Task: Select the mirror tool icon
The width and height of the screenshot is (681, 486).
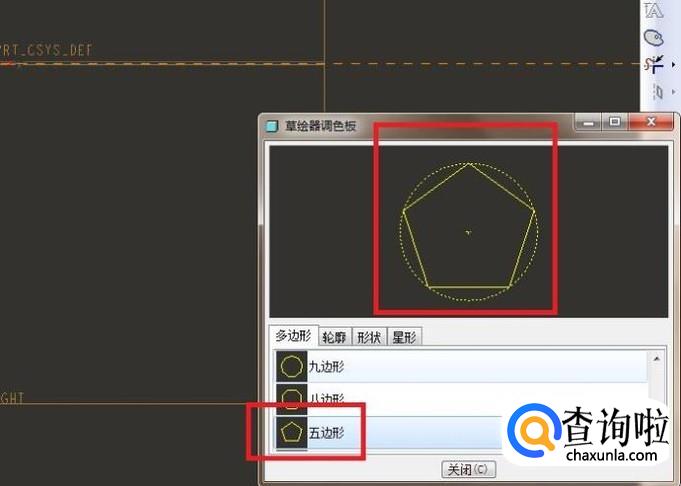Action: coord(658,92)
